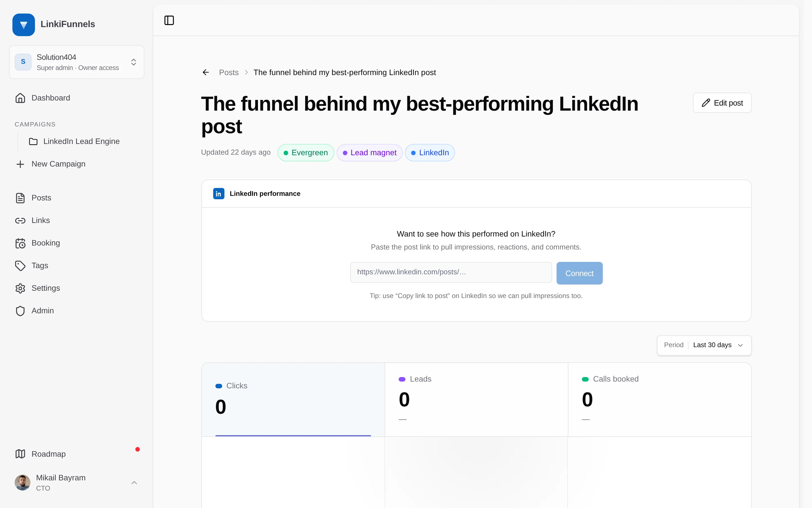The height and width of the screenshot is (508, 812).
Task: Click the Posts breadcrumb link
Action: (x=229, y=72)
